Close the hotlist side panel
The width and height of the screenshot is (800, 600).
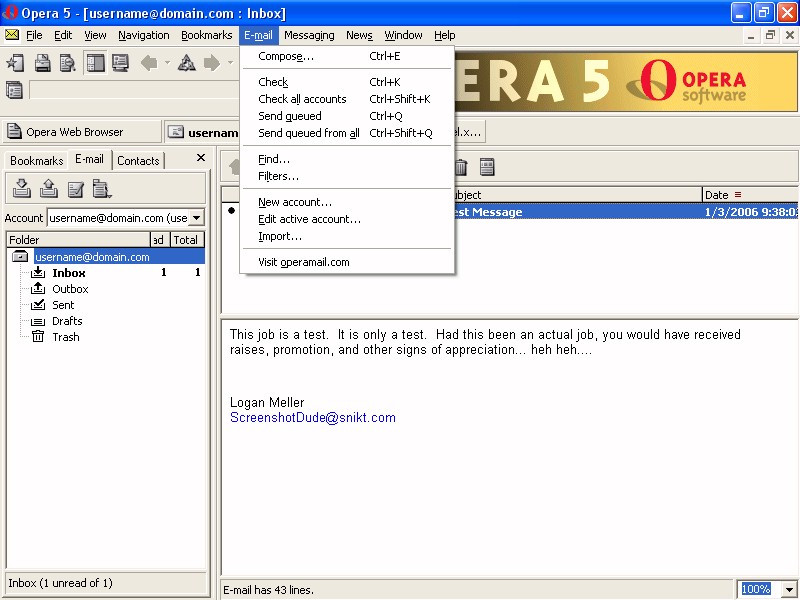coord(201,158)
